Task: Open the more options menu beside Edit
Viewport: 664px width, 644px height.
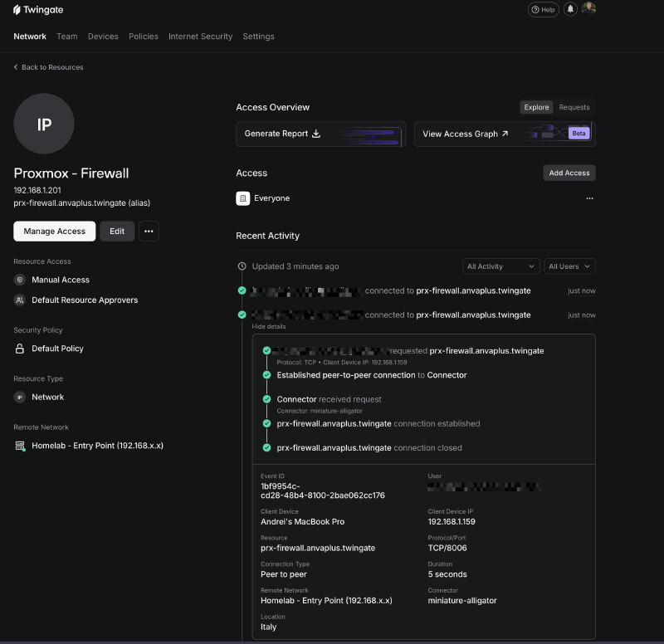Action: (149, 232)
